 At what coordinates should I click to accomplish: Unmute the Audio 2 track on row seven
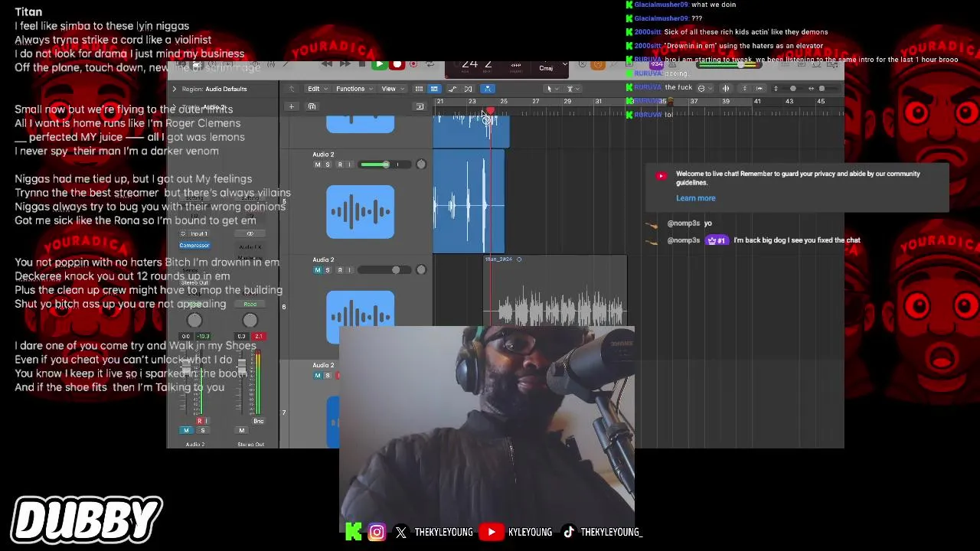(318, 376)
